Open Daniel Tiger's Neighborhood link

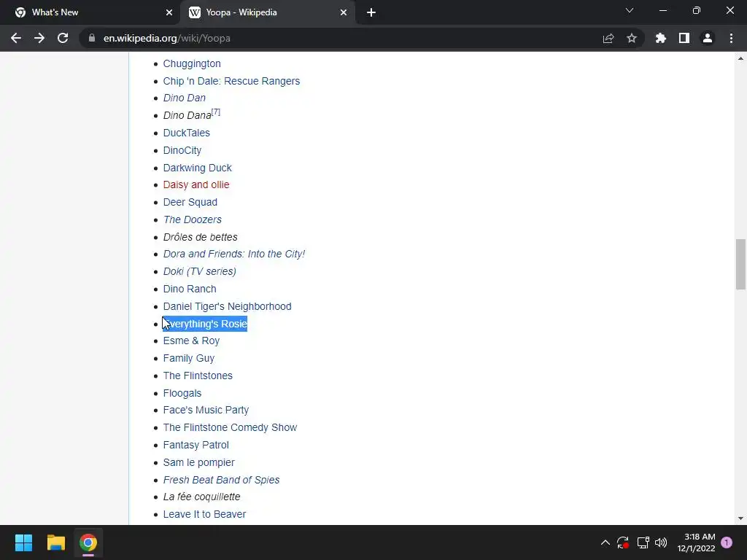[x=228, y=306]
